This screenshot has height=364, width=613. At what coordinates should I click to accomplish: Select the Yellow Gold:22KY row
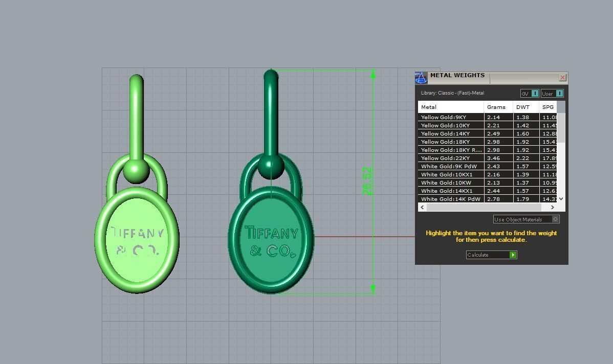point(488,158)
